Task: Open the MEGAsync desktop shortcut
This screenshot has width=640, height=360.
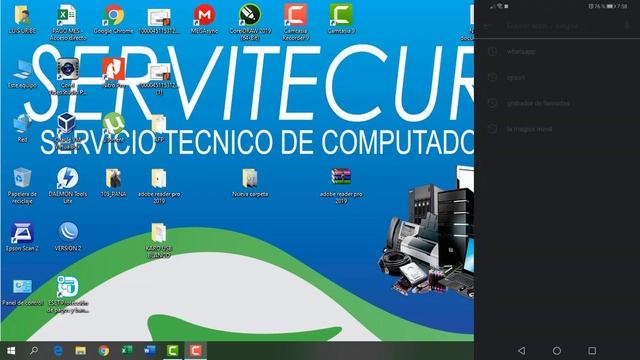Action: coord(204,19)
